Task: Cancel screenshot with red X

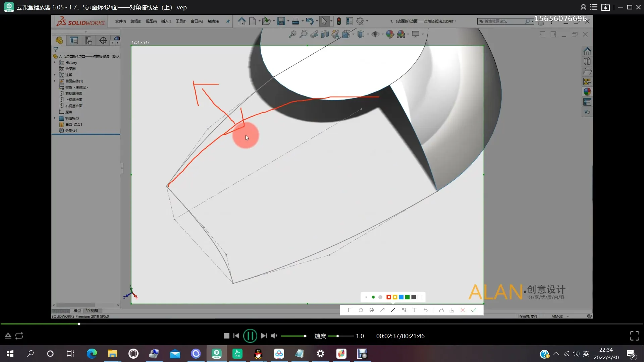Action: (x=463, y=310)
